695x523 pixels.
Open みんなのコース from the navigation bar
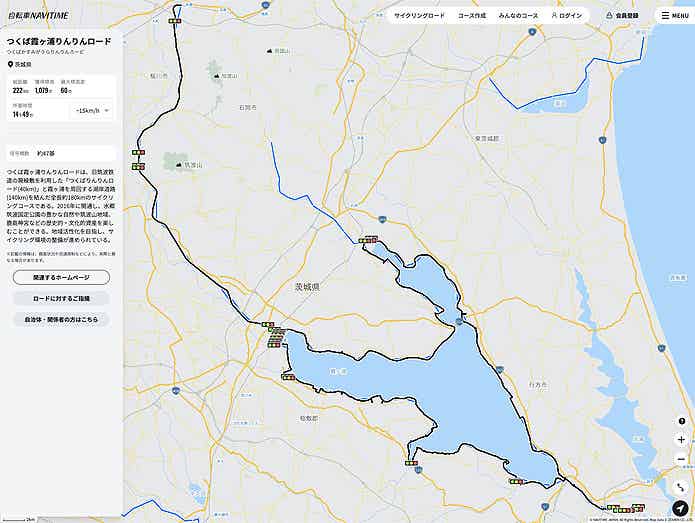(x=518, y=16)
